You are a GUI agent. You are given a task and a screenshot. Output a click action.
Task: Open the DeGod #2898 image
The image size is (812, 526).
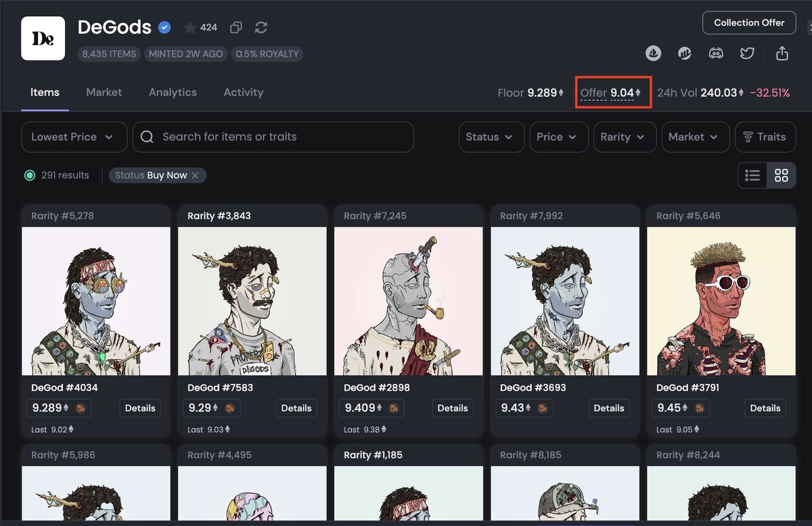point(409,301)
